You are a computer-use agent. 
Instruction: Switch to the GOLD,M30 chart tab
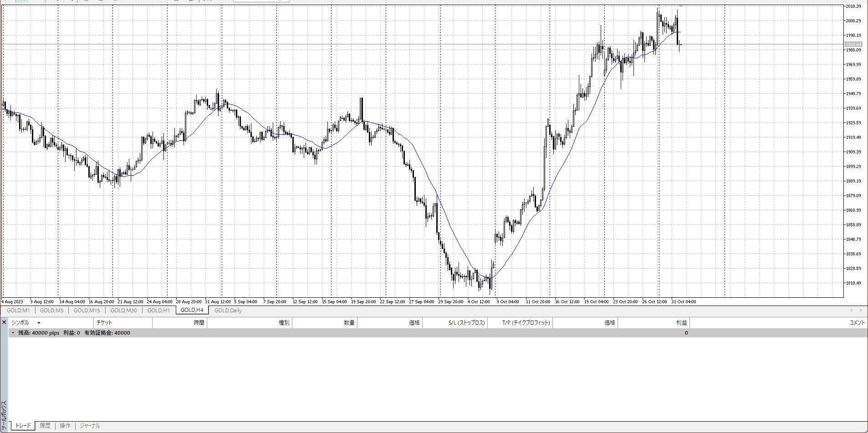click(123, 311)
